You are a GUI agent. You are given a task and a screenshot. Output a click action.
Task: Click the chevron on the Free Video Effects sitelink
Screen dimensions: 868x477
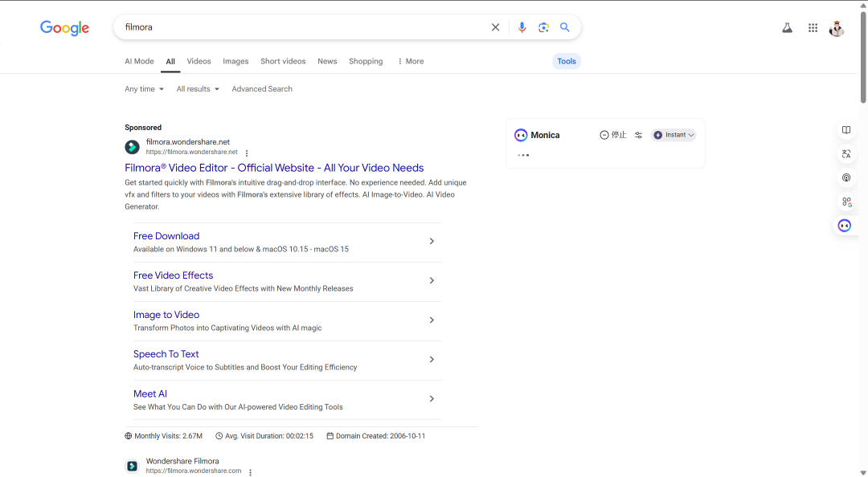432,280
